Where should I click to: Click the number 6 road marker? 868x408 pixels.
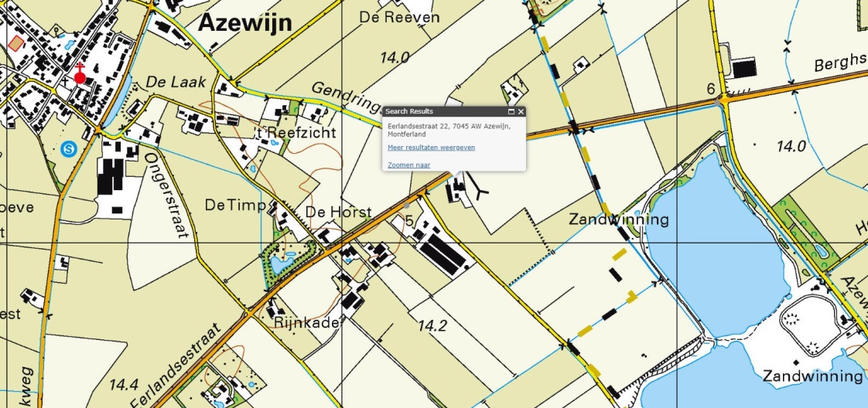tap(710, 89)
